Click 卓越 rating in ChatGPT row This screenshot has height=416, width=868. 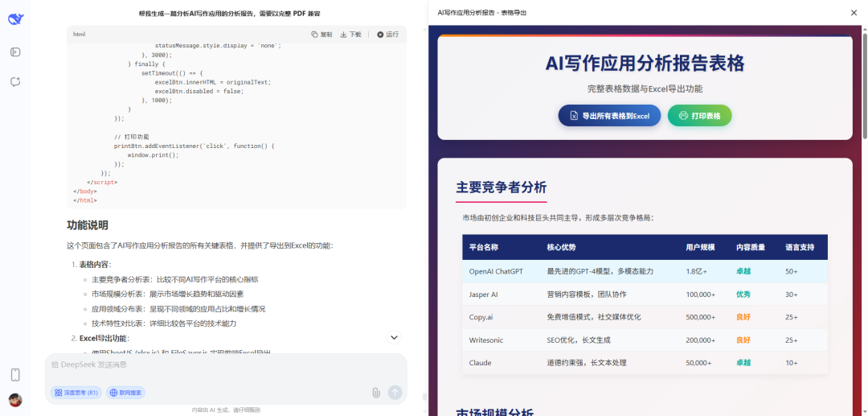743,271
